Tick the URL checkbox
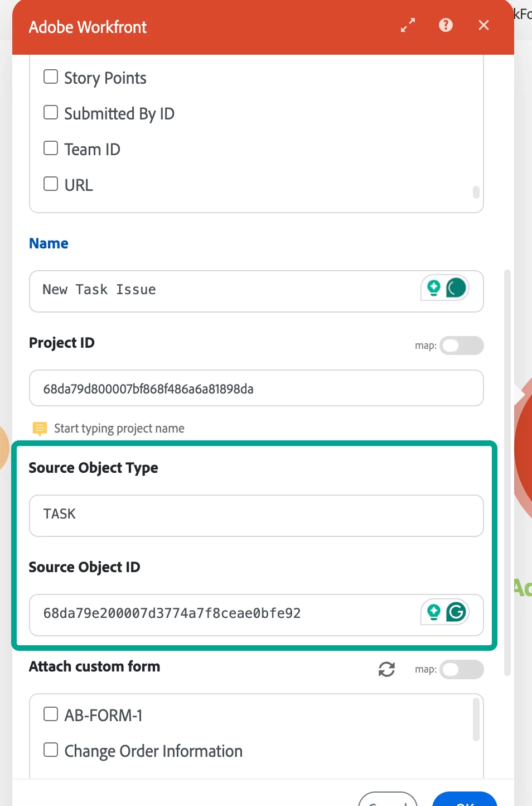Viewport: 532px width, 806px height. click(51, 184)
